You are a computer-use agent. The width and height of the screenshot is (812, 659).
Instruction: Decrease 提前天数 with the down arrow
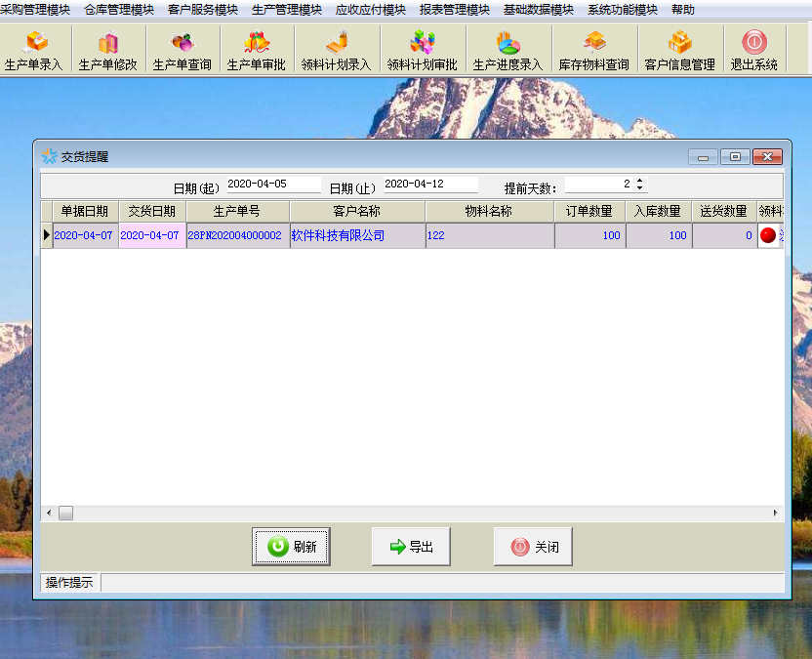[640, 187]
